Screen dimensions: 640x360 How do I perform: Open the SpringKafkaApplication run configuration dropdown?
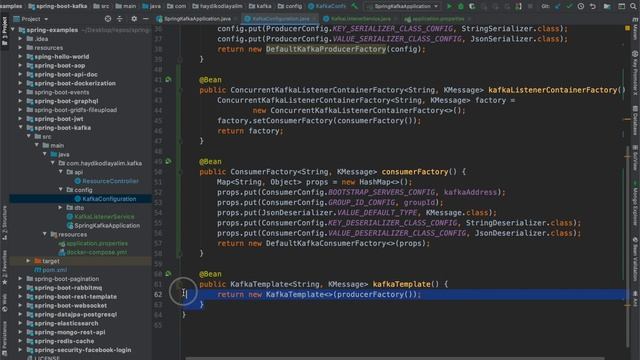coord(402,6)
